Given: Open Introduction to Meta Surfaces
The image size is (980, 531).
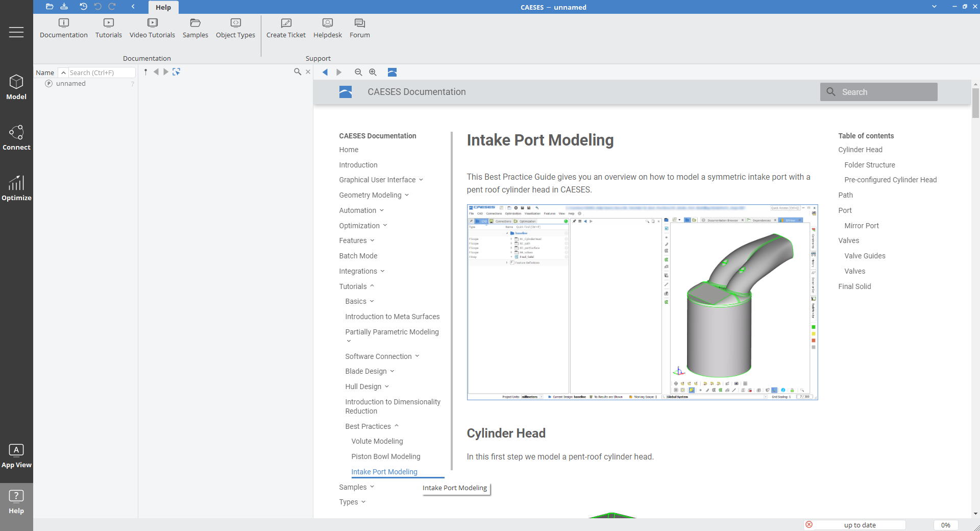Looking at the screenshot, I should click(x=393, y=317).
